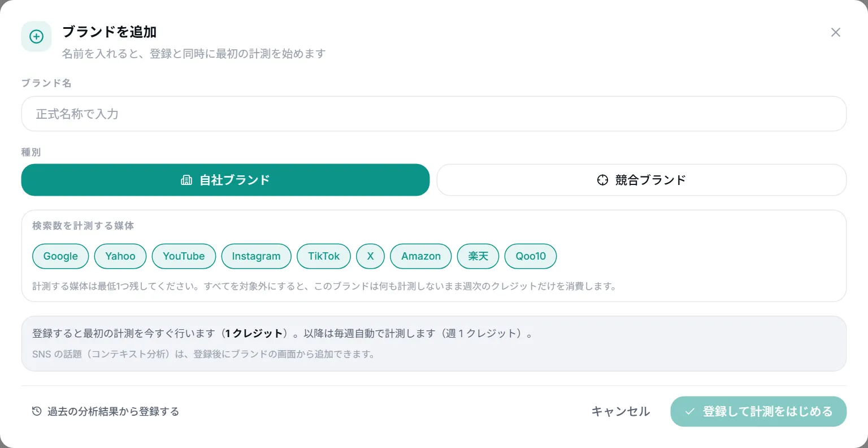Image resolution: width=868 pixels, height=448 pixels.
Task: Click the history clock icon at bottom left
Action: 37,411
